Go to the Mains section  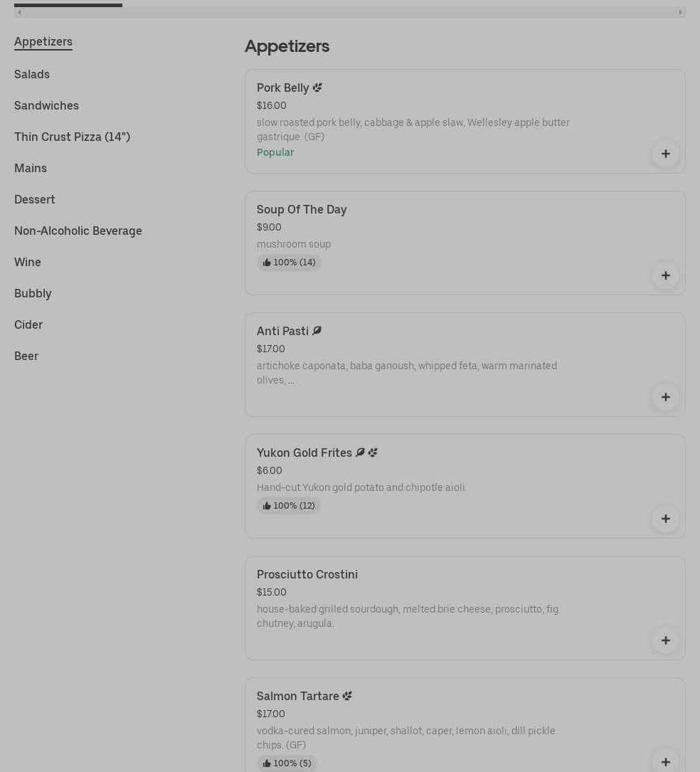[x=31, y=168]
